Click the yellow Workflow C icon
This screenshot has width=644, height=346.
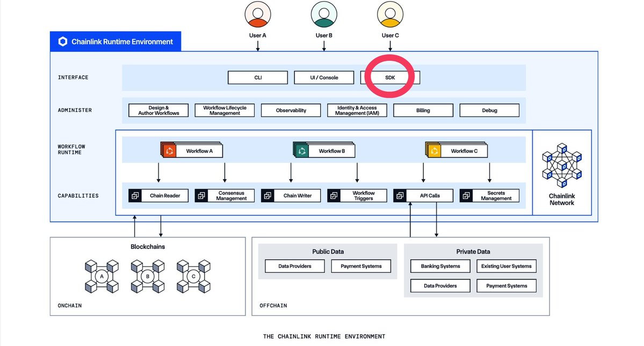(433, 151)
